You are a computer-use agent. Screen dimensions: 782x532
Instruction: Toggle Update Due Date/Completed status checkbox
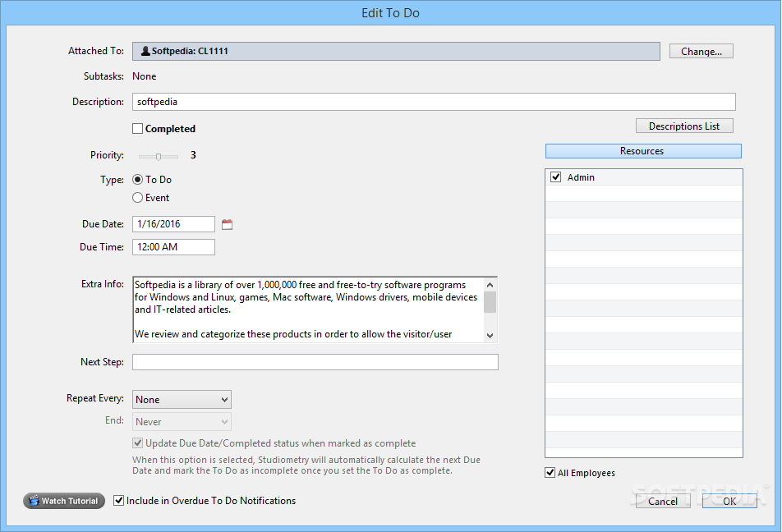click(138, 443)
